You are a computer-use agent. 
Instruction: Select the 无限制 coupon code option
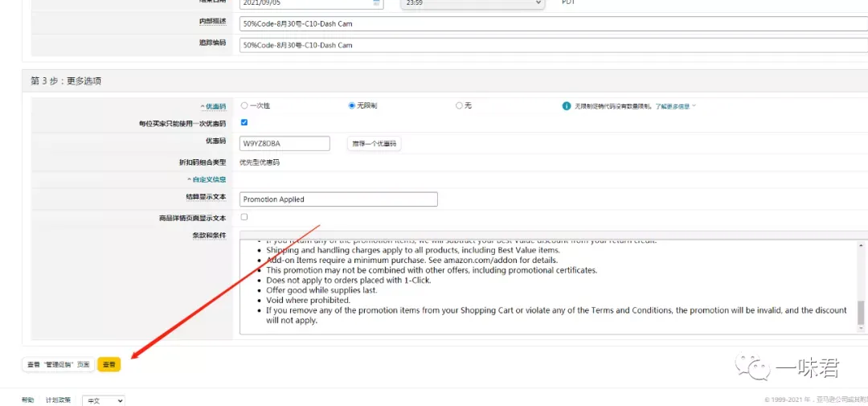pos(351,105)
